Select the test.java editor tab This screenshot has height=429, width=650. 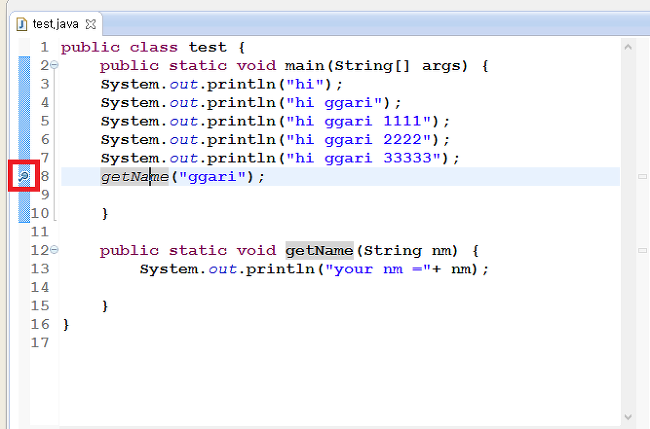pos(56,24)
